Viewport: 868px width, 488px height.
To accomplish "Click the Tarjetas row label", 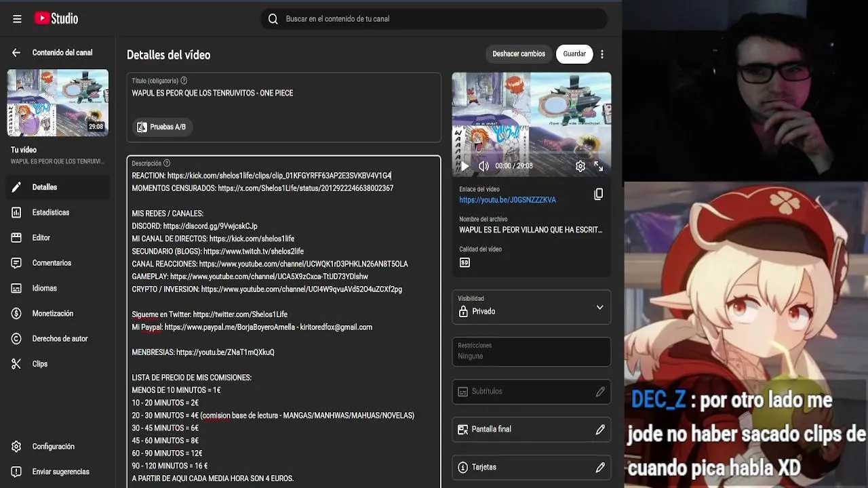I will click(x=484, y=468).
